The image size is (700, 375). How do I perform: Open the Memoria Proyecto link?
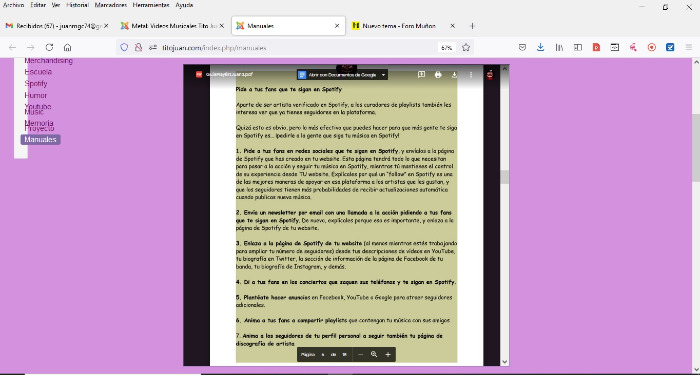click(x=39, y=125)
